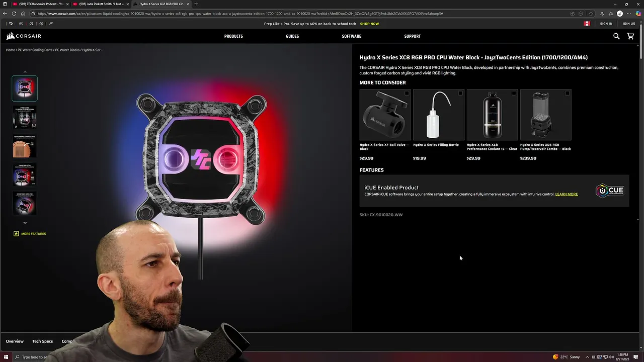Switch to the Tech Specs tab
This screenshot has width=644, height=362.
click(42, 341)
